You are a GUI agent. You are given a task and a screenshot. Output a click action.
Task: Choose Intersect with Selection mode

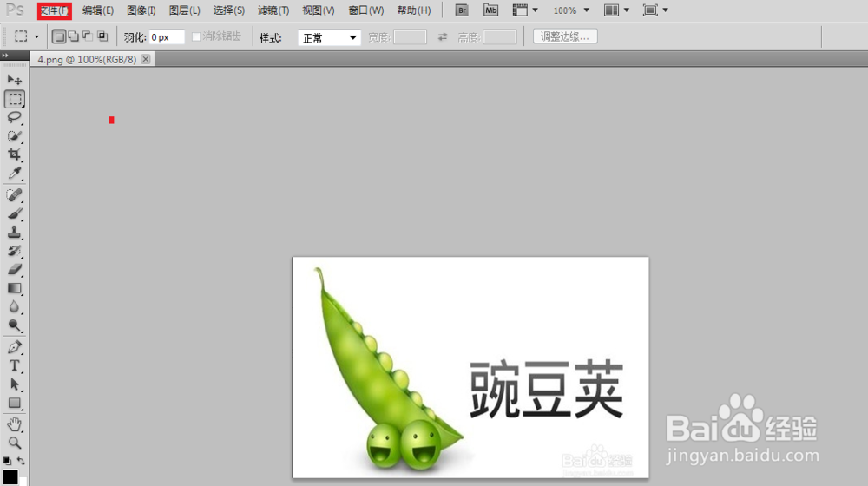click(102, 36)
